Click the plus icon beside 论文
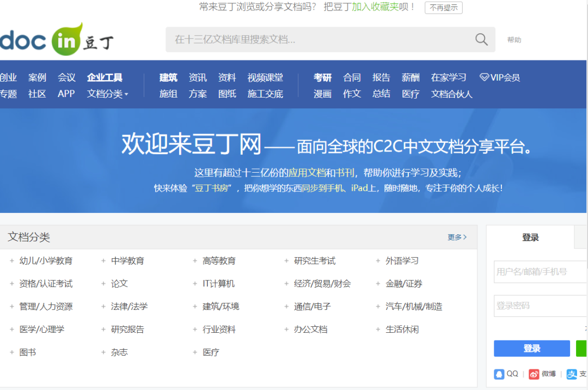588x390 pixels. pos(103,283)
